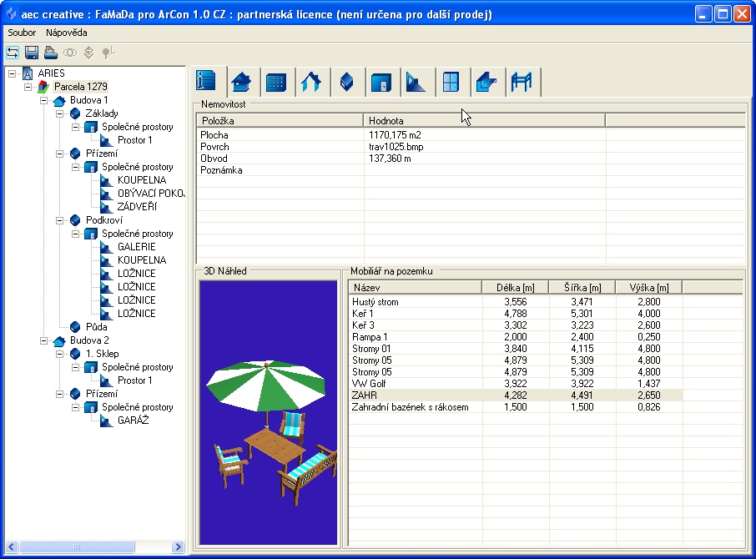Image resolution: width=756 pixels, height=559 pixels.
Task: Open the window pane tab icon
Action: [451, 82]
